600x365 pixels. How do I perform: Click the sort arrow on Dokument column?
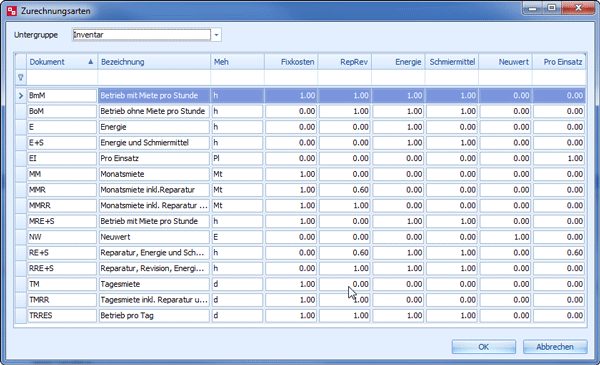[90, 62]
